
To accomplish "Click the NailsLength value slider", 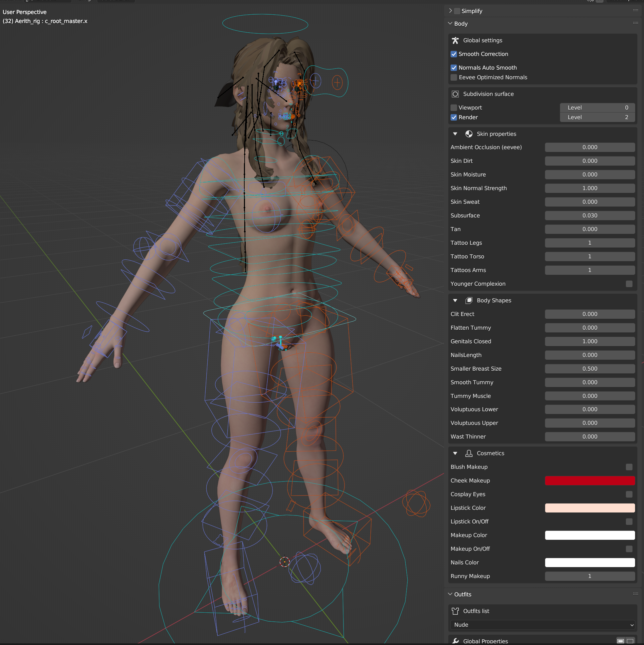I will [590, 356].
